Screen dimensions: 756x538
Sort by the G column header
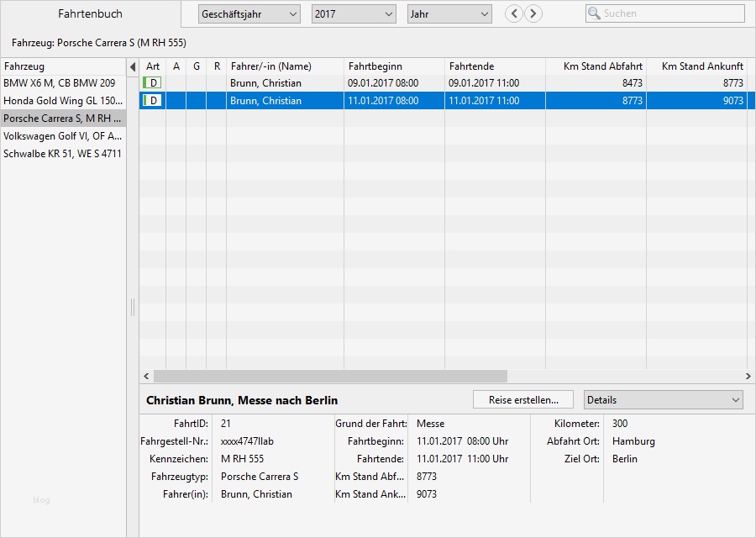pos(197,66)
